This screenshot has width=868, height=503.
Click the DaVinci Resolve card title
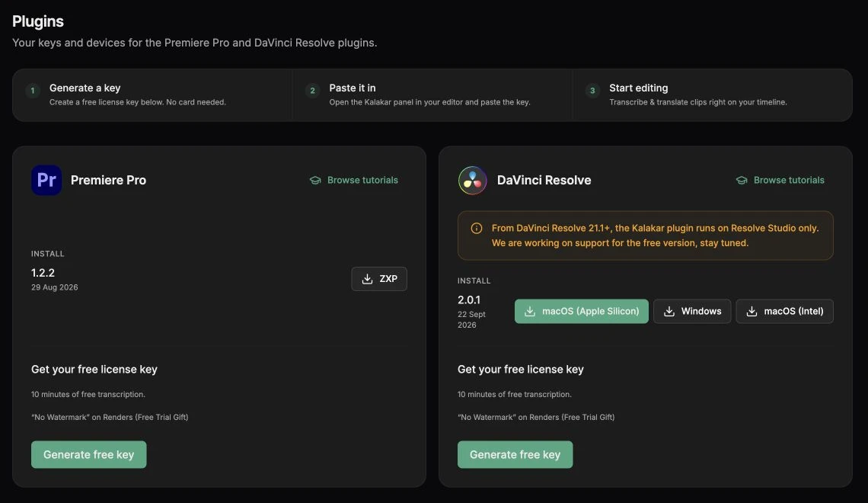544,180
